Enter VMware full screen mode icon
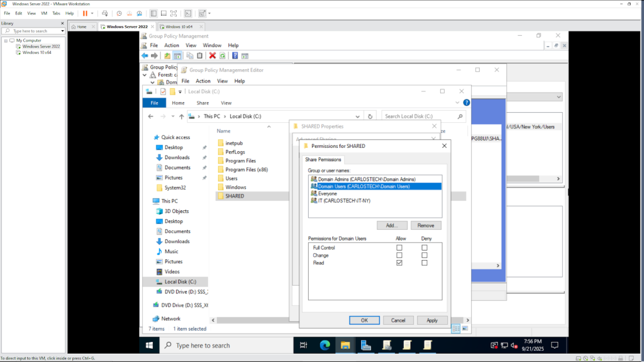 pyautogui.click(x=174, y=13)
